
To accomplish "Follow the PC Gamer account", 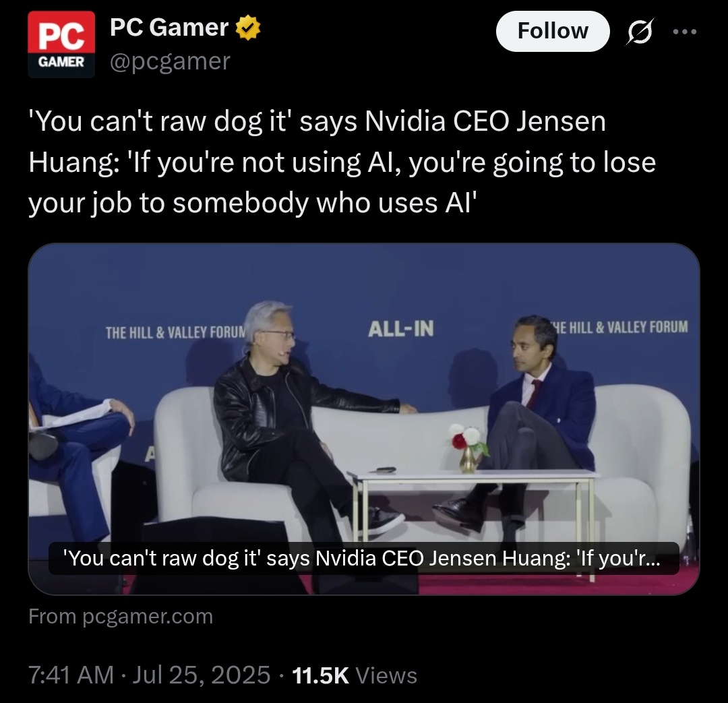I will click(x=553, y=31).
